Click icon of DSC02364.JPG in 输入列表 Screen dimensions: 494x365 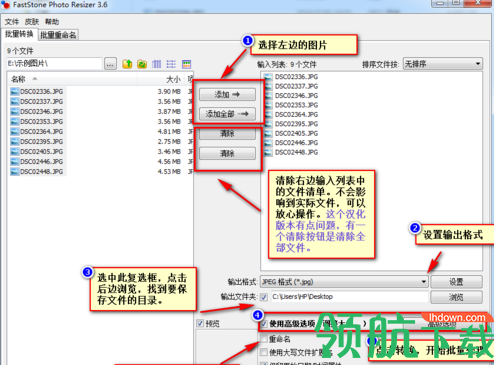268,114
